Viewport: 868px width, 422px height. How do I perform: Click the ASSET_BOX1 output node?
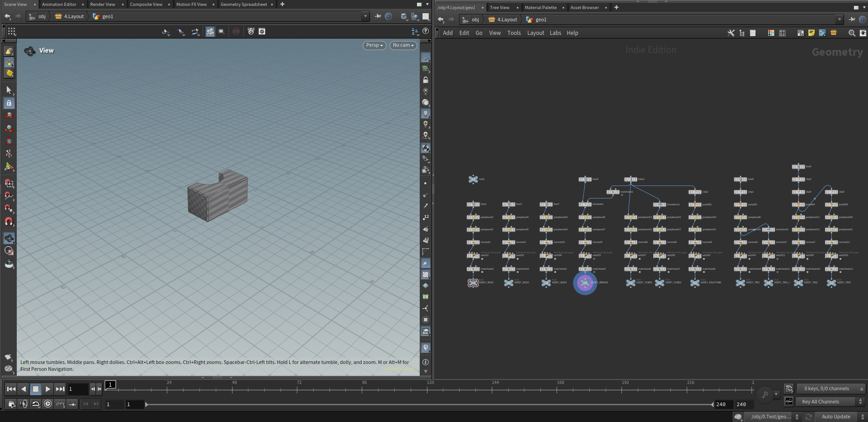pos(473,283)
